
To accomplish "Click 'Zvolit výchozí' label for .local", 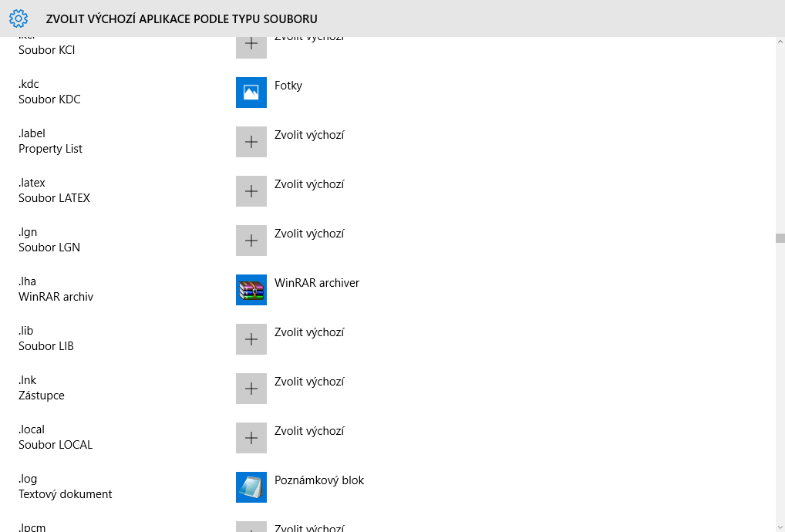I will (309, 431).
